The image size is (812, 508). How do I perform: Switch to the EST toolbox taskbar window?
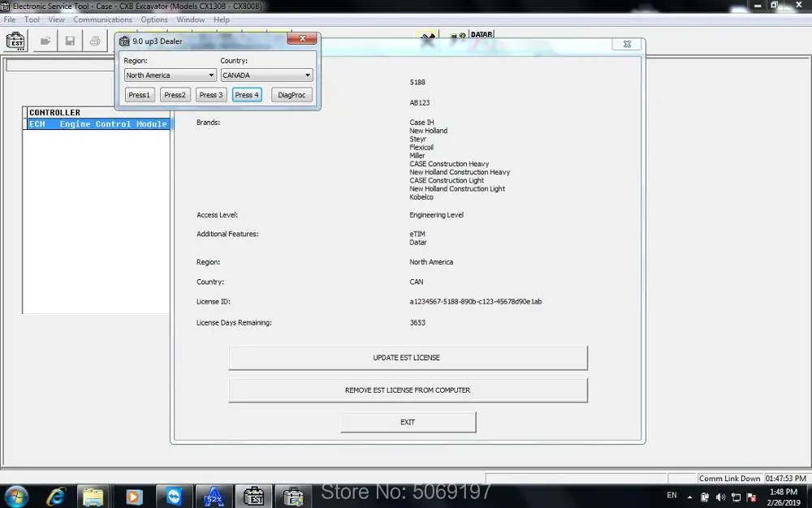pos(253,497)
